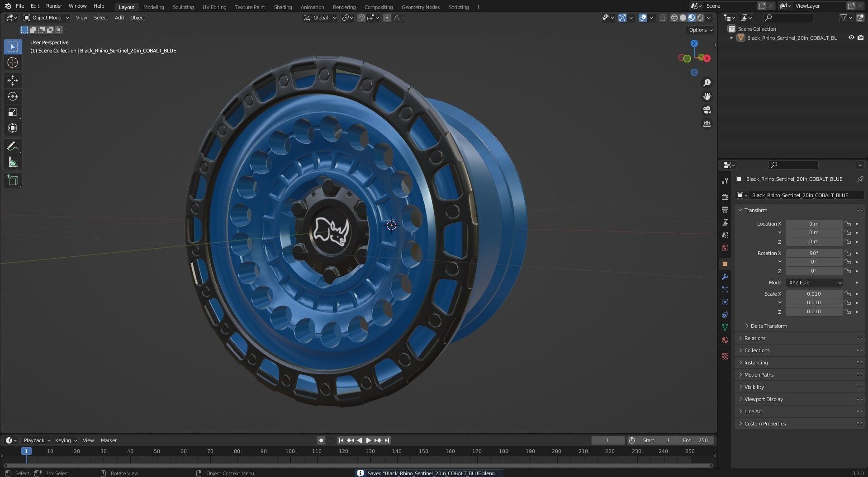Click the zoom viewport magnifier icon
The width and height of the screenshot is (868, 477).
[707, 83]
